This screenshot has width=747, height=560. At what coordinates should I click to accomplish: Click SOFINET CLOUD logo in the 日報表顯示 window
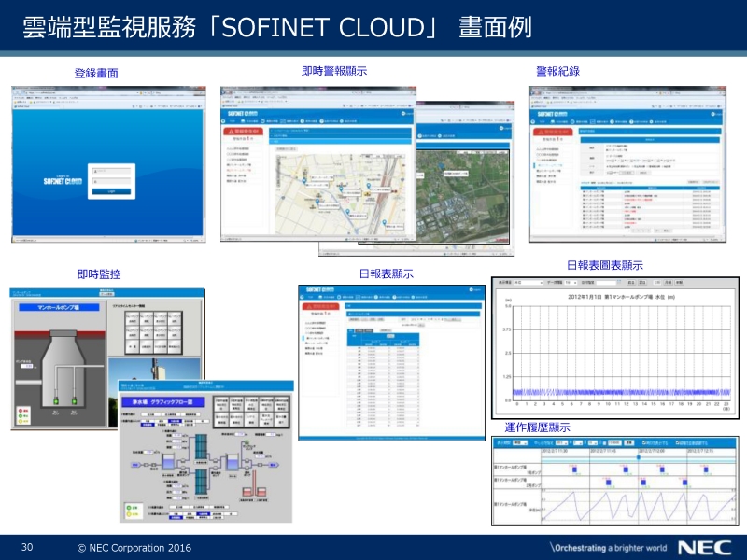pos(320,289)
